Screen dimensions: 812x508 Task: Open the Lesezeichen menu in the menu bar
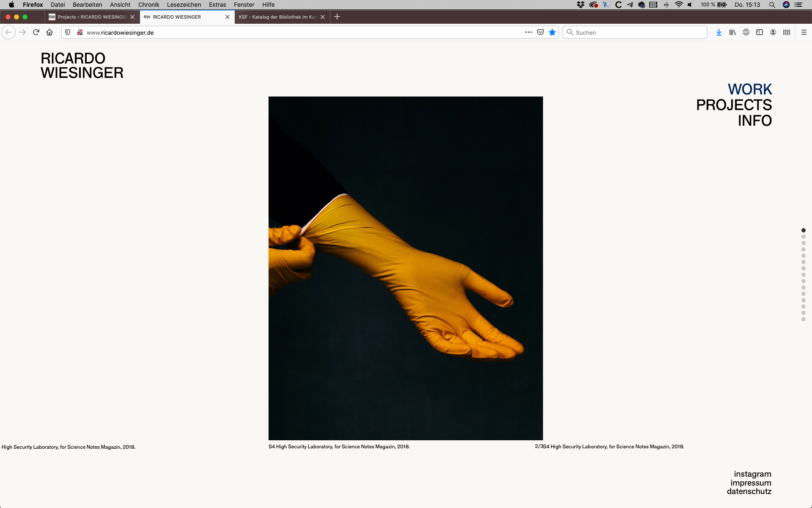184,5
